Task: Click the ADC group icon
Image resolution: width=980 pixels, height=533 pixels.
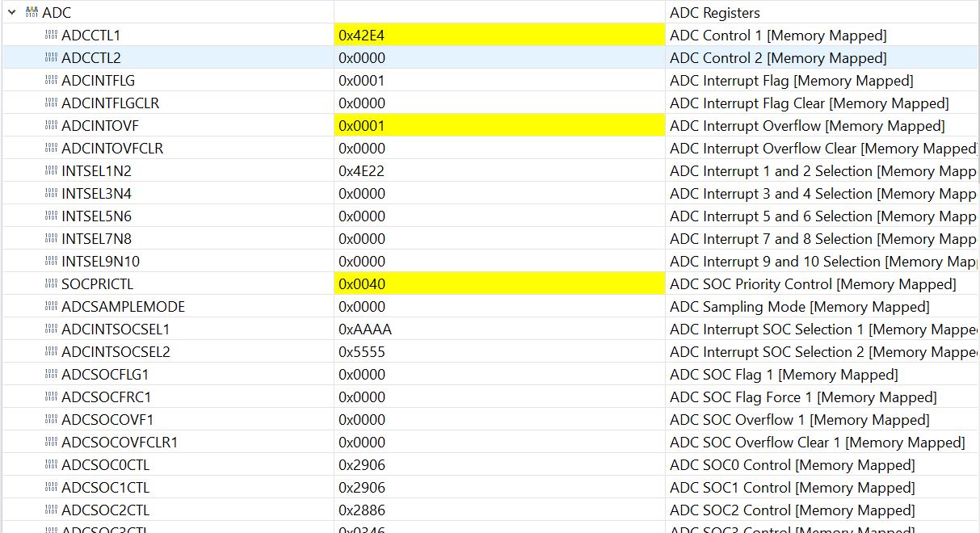Action: pyautogui.click(x=32, y=13)
